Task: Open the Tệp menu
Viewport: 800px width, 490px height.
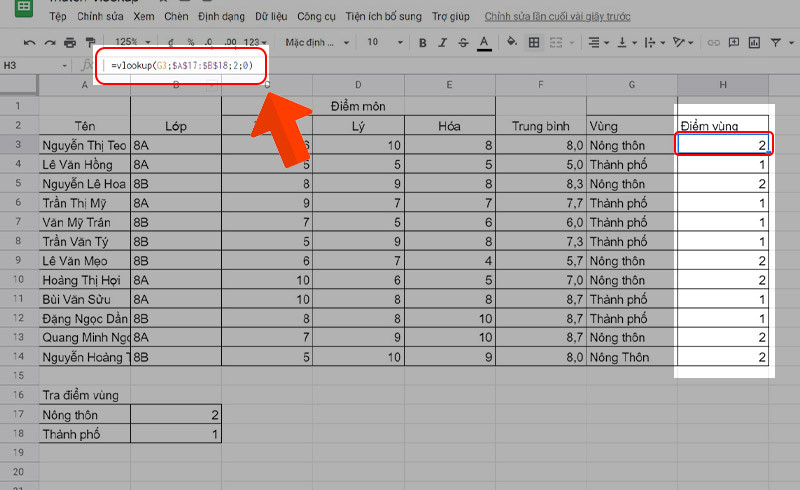Action: [58, 16]
